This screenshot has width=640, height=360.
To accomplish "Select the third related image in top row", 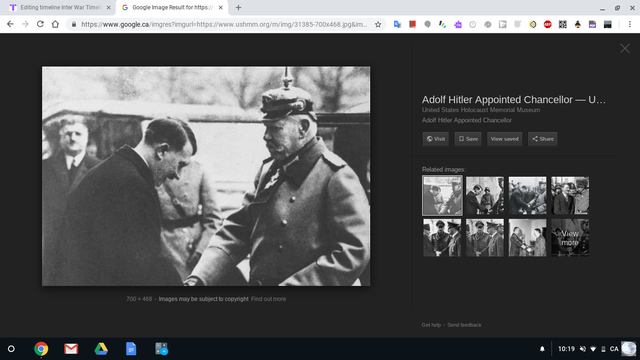I will coord(527,195).
